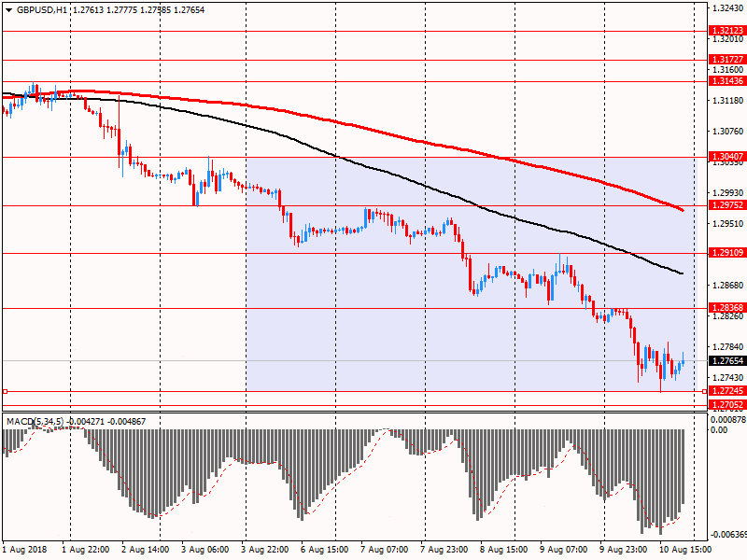
Task: Click the 1.29510 price axis value
Action: [728, 224]
